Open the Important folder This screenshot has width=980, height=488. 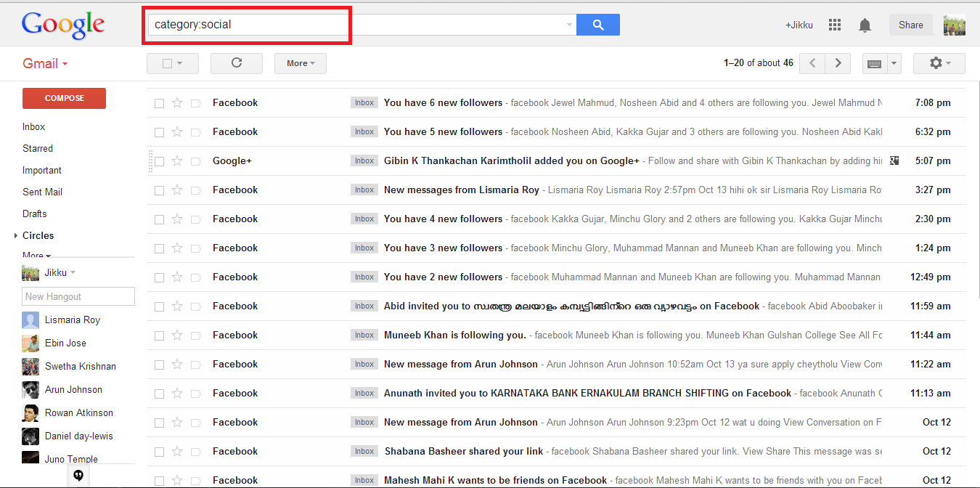pyautogui.click(x=42, y=170)
